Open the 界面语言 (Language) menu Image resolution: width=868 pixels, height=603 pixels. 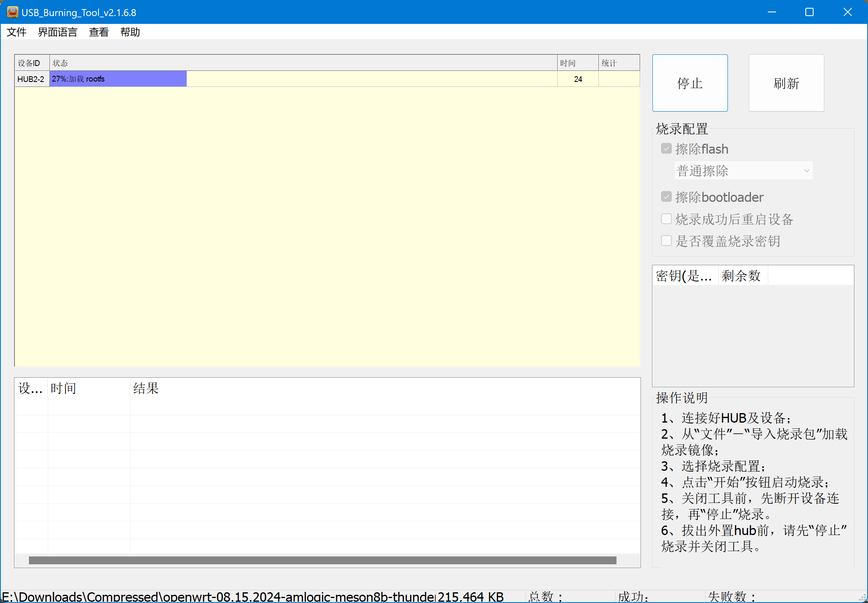(57, 32)
